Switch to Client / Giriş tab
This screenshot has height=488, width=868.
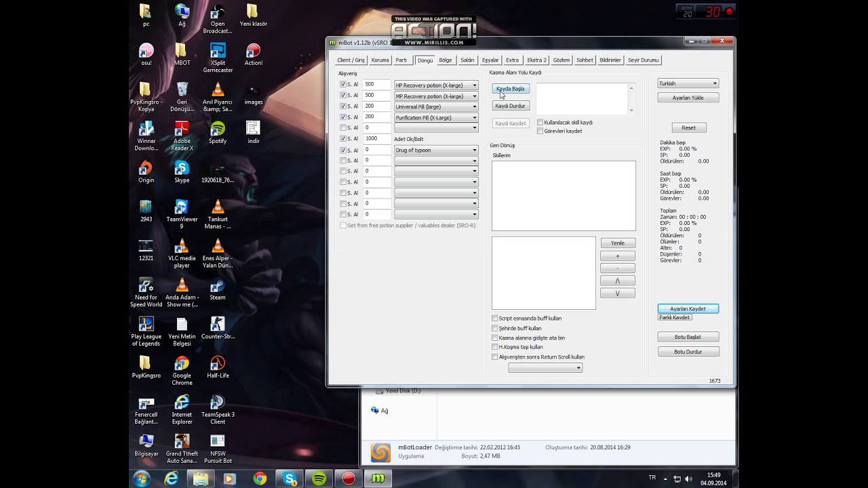351,60
